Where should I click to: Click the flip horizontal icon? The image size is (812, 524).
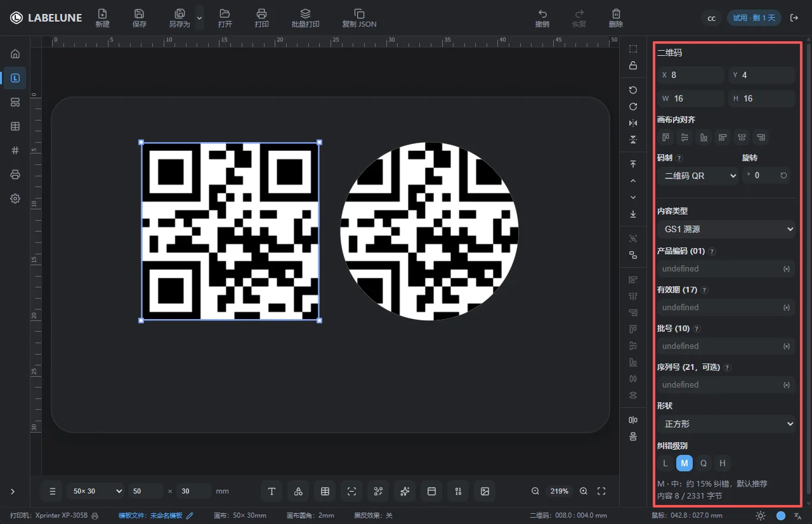tap(633, 123)
